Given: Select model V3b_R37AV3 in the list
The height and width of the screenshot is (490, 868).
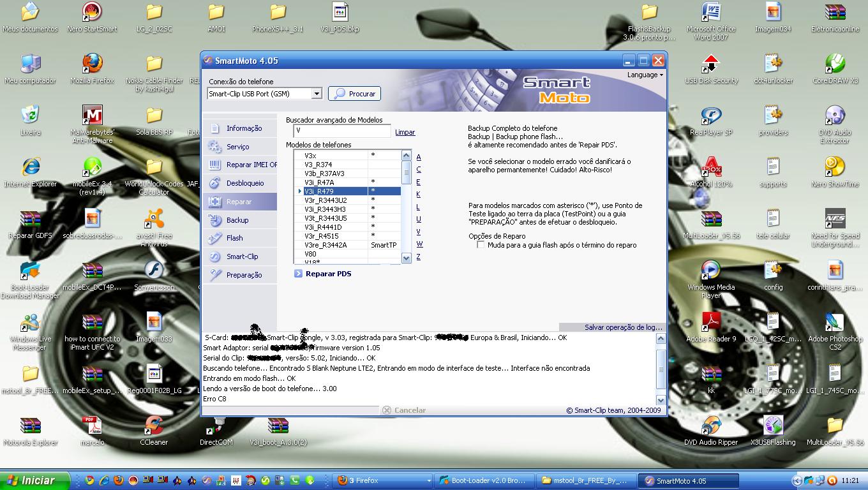Looking at the screenshot, I should pos(347,174).
